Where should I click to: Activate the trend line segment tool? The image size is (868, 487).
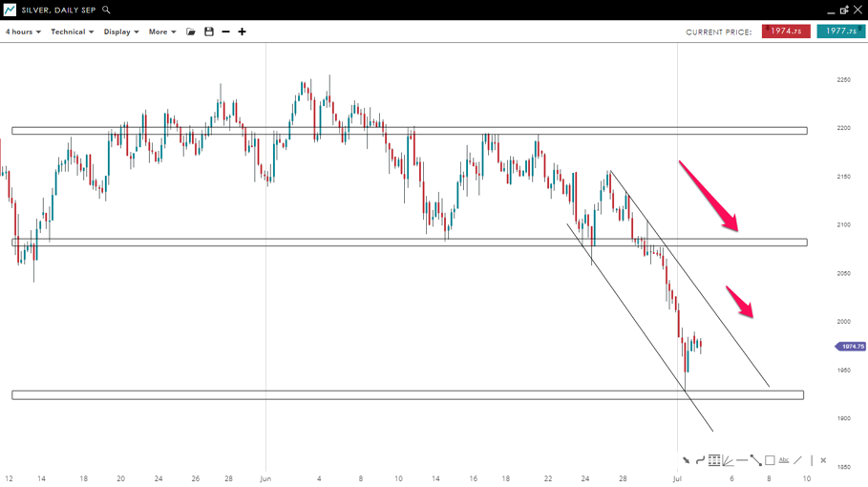[755, 460]
